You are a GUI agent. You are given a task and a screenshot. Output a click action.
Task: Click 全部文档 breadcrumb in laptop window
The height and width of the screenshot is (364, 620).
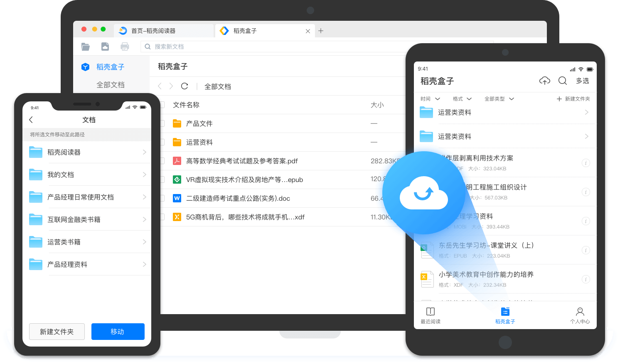pyautogui.click(x=218, y=86)
